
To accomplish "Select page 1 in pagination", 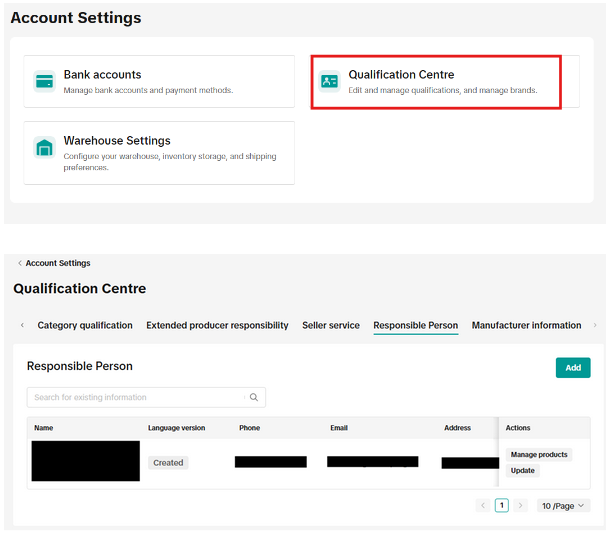I will pos(502,506).
